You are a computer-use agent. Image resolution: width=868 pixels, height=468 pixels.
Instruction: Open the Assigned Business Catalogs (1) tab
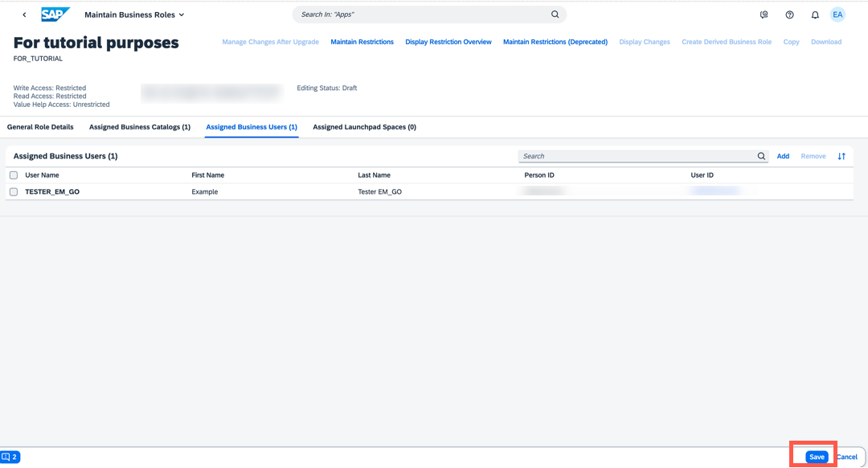(x=140, y=127)
